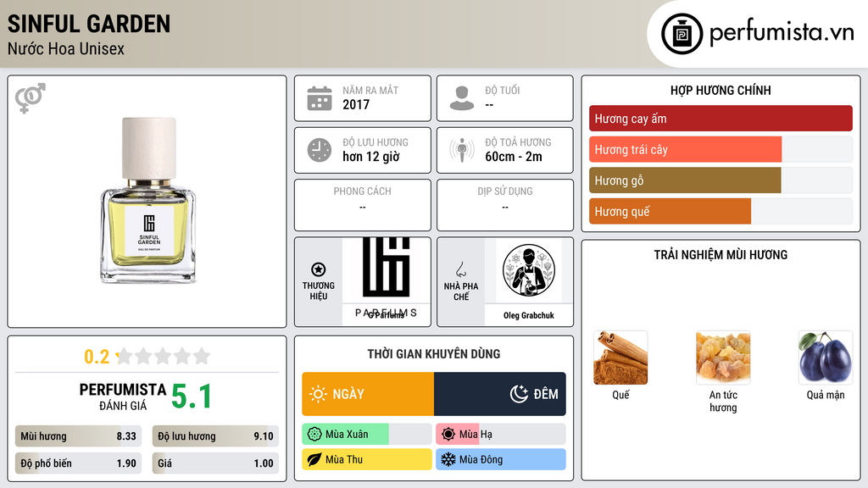This screenshot has height=488, width=868.
Task: Open the G Parfums brand logo
Action: (387, 270)
